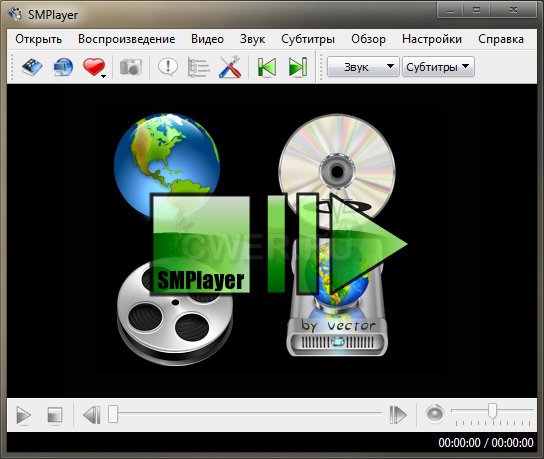Adjust the volume slider handle
This screenshot has height=459, width=544.
492,410
